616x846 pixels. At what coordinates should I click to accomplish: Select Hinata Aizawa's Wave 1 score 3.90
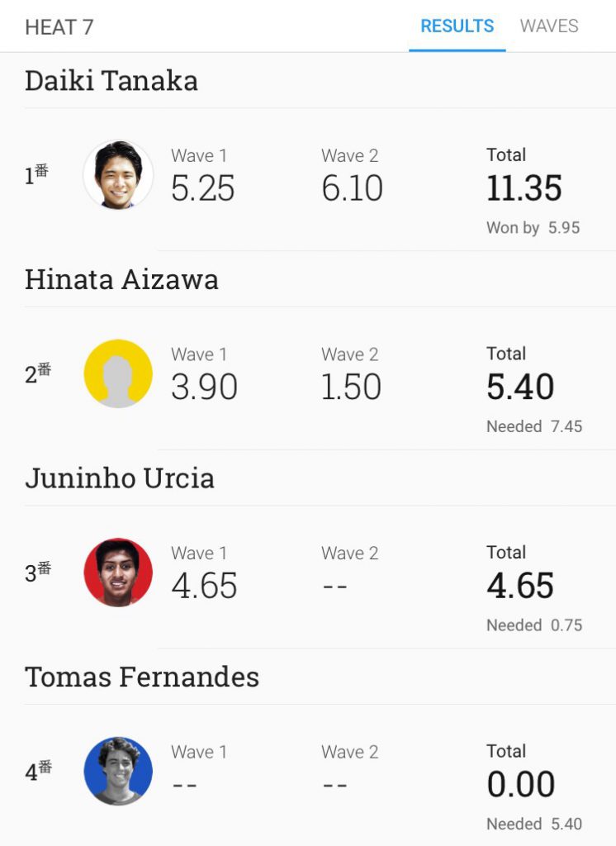click(x=204, y=387)
